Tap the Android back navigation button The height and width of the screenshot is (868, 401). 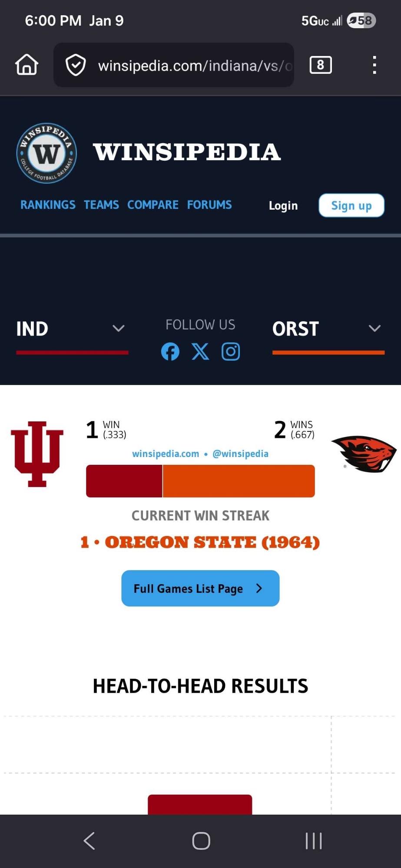point(89,841)
